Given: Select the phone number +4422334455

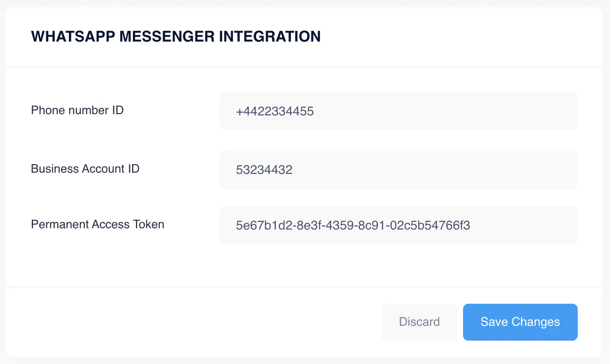Looking at the screenshot, I should [x=275, y=111].
